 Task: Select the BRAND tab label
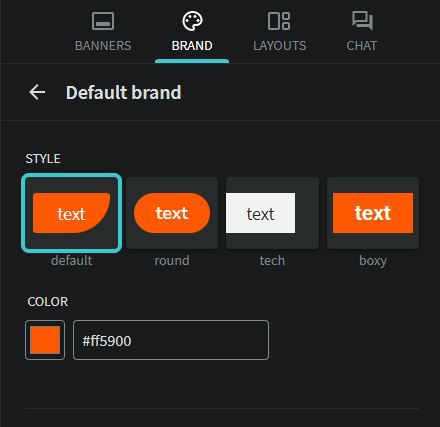point(192,46)
